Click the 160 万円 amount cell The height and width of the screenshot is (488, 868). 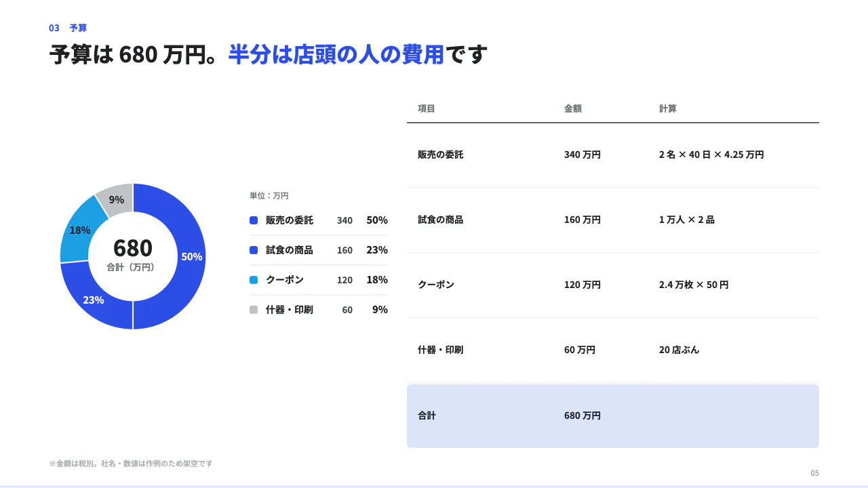coord(583,220)
